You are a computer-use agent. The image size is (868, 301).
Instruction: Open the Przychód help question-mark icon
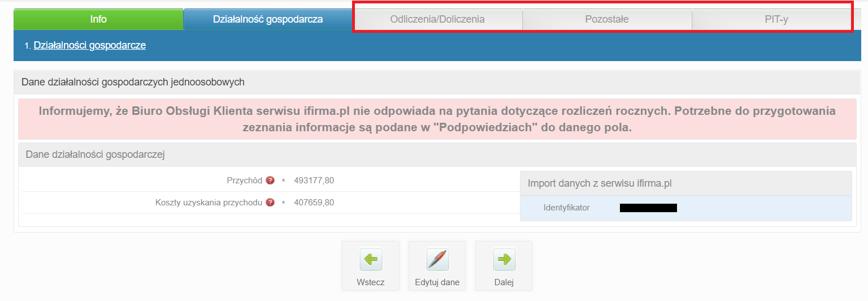tap(270, 180)
